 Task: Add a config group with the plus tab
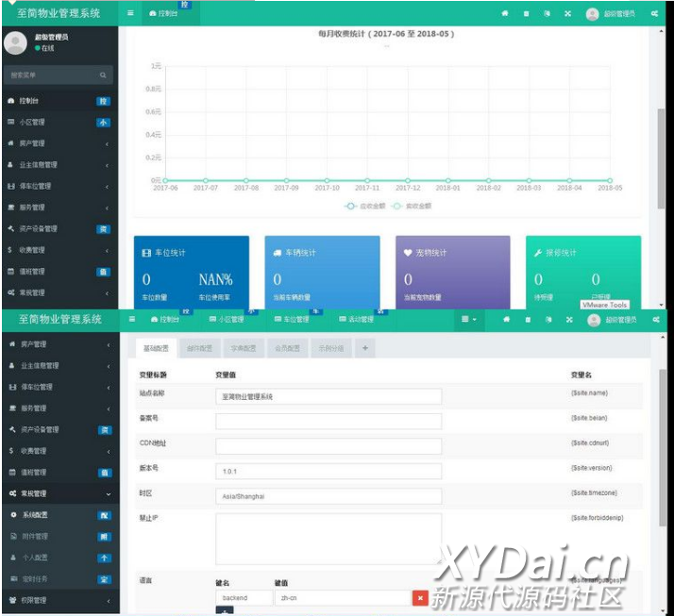coord(365,348)
